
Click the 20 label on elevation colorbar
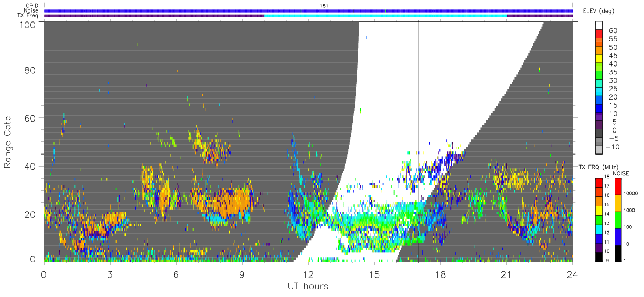(x=613, y=97)
